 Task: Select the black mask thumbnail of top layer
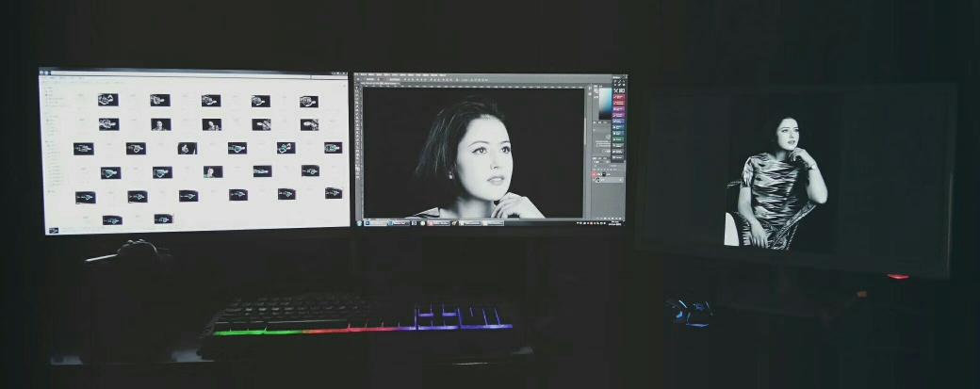604,174
